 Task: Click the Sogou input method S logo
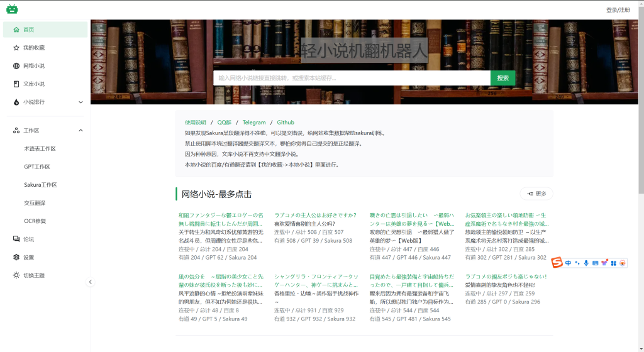(557, 263)
